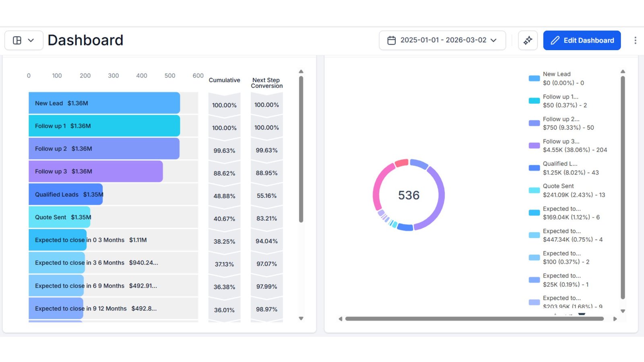Screen dimensions: 644x362
Task: Click the chevron beside the date range
Action: [494, 40]
